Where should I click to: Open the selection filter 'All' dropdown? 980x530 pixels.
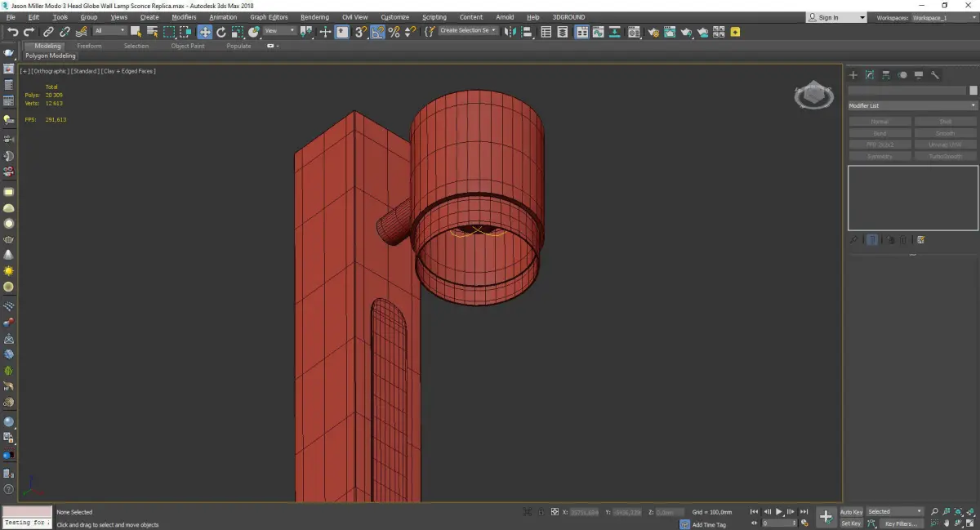pos(109,31)
